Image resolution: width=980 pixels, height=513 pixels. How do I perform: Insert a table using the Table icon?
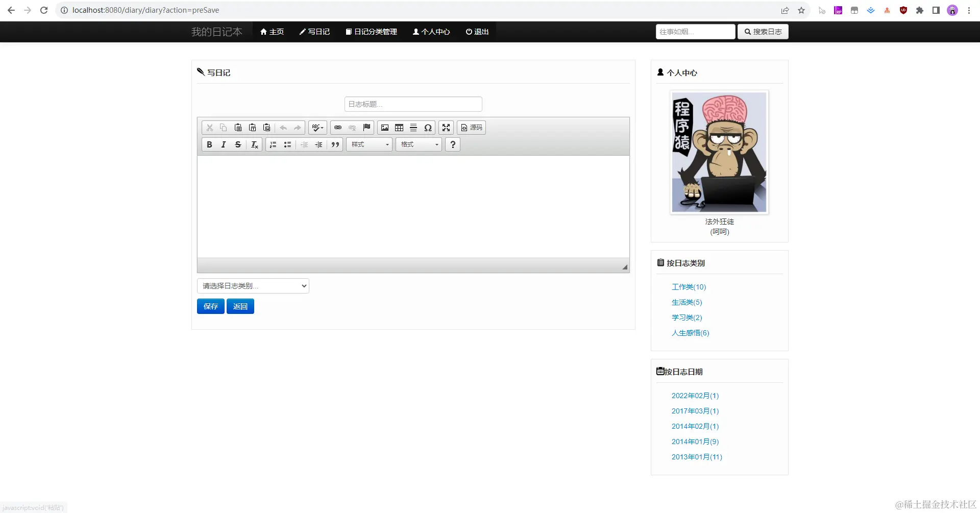399,128
